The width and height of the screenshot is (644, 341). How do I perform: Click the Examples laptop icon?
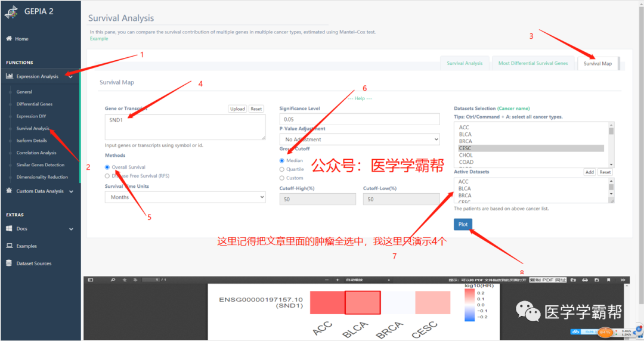[9, 246]
